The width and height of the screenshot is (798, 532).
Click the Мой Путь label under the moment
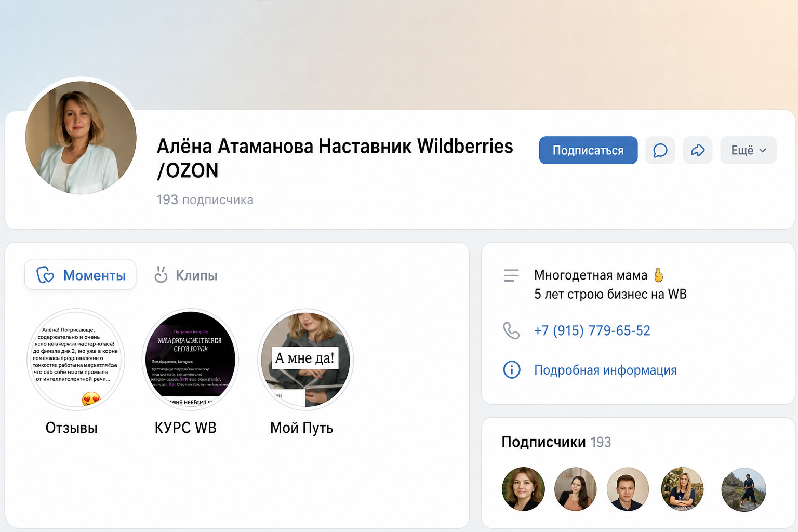[x=302, y=428]
